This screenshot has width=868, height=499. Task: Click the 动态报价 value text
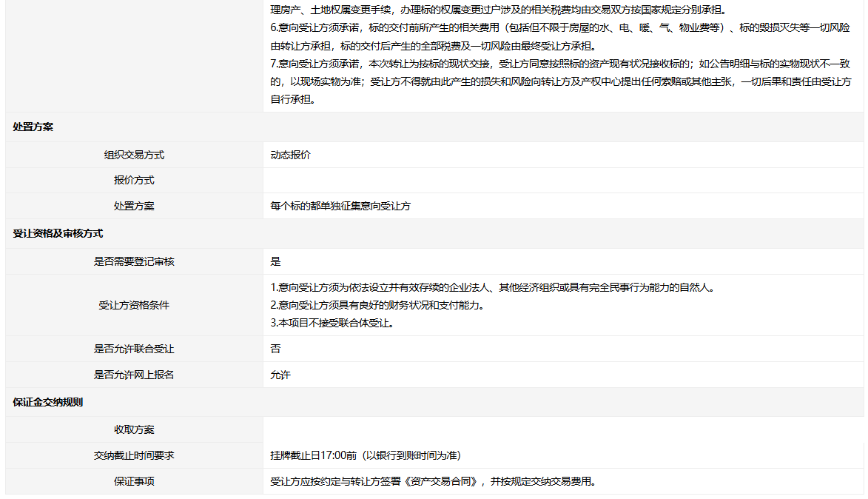coord(291,155)
